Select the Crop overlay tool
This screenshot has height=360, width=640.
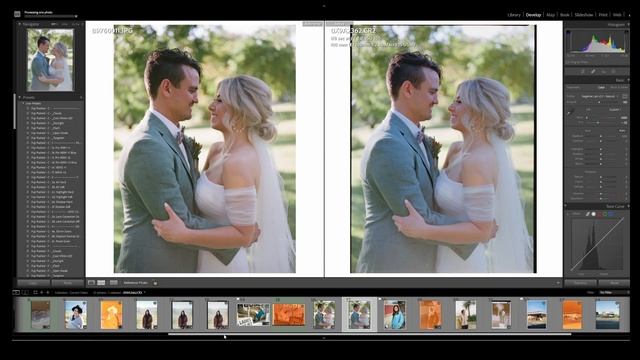(582, 71)
